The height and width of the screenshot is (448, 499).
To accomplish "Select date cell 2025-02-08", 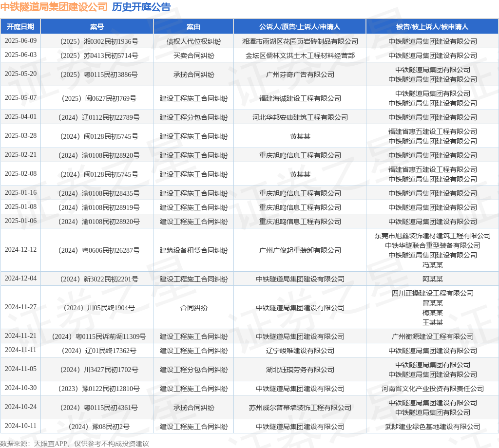I will [20, 174].
